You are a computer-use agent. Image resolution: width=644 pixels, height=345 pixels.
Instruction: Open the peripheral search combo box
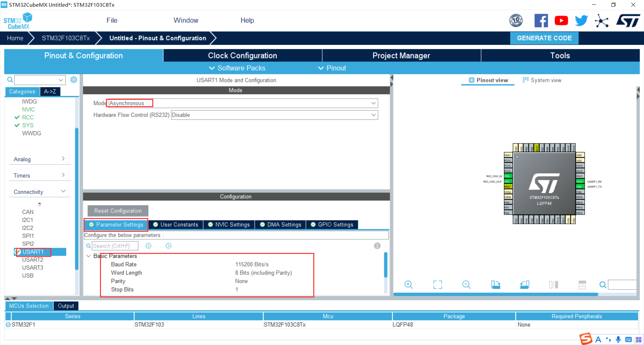pos(40,80)
